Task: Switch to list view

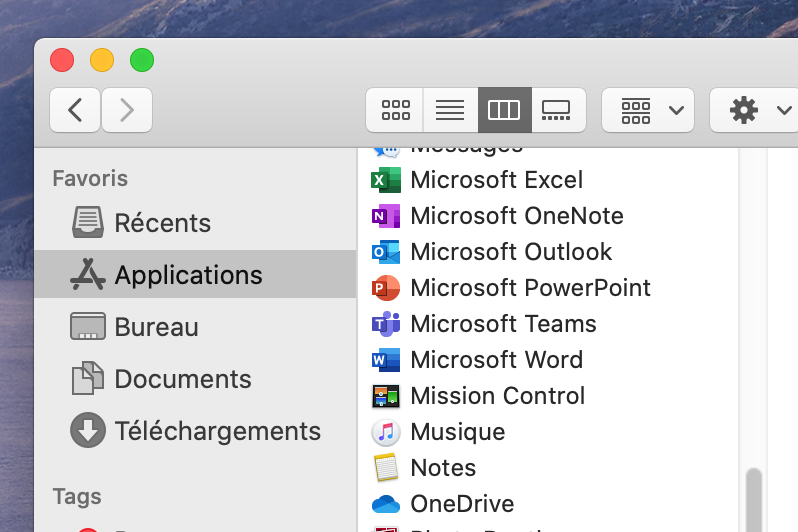Action: 450,110
